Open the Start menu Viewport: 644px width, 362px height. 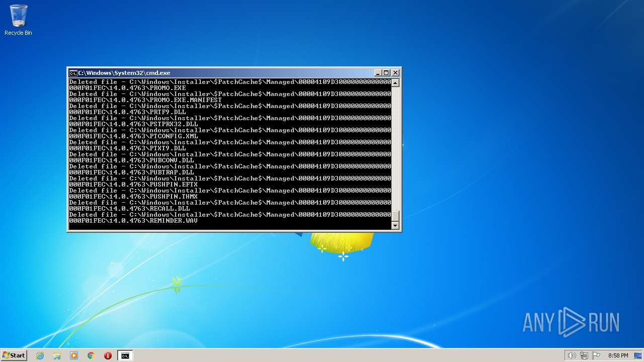click(14, 355)
